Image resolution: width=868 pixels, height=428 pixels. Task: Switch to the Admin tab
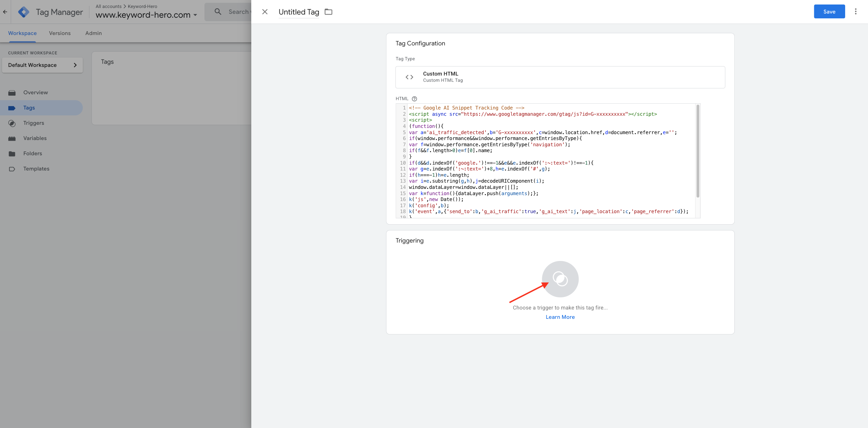point(94,33)
